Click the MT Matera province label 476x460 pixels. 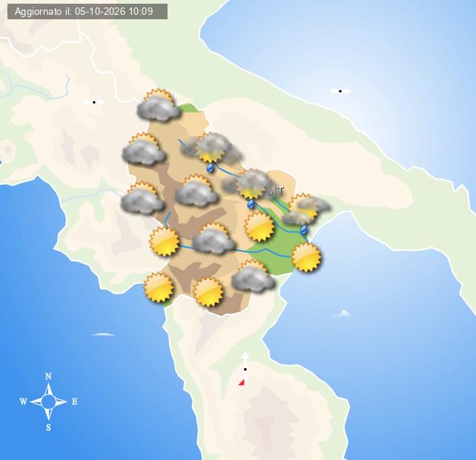[x=275, y=191]
